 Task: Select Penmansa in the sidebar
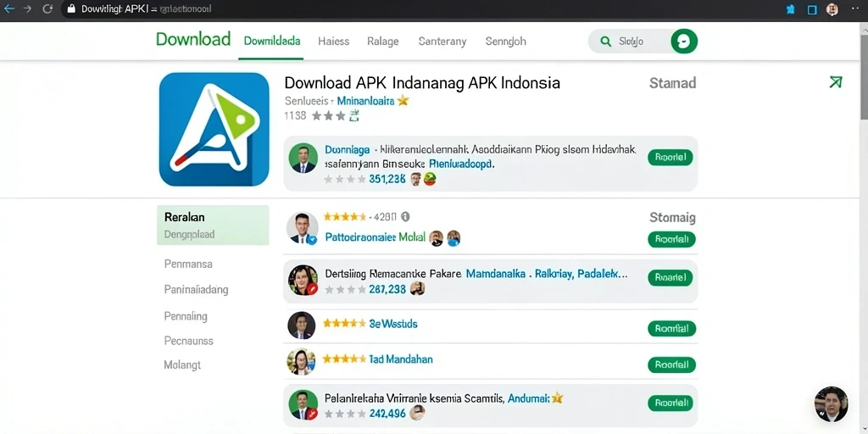click(x=188, y=264)
